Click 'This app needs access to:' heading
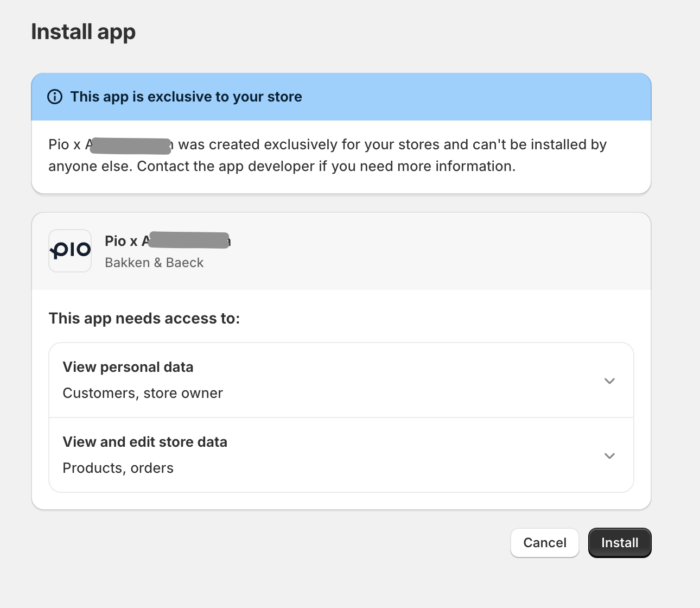This screenshot has height=608, width=700. (x=144, y=318)
